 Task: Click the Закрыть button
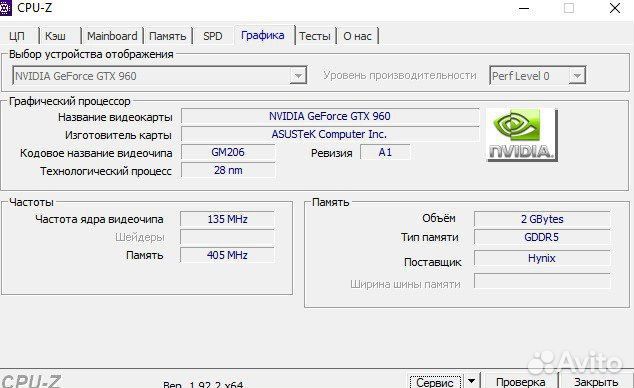point(596,381)
